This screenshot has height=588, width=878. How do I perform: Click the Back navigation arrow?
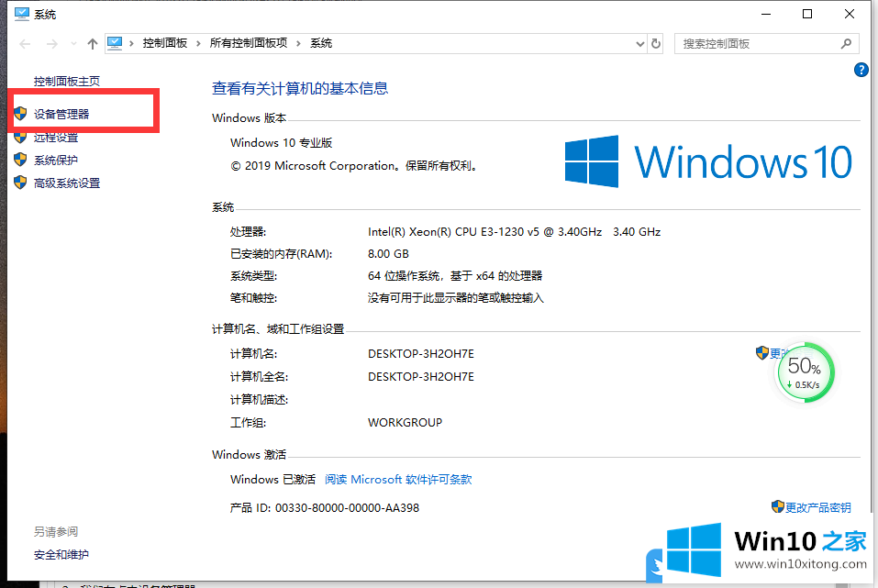25,44
